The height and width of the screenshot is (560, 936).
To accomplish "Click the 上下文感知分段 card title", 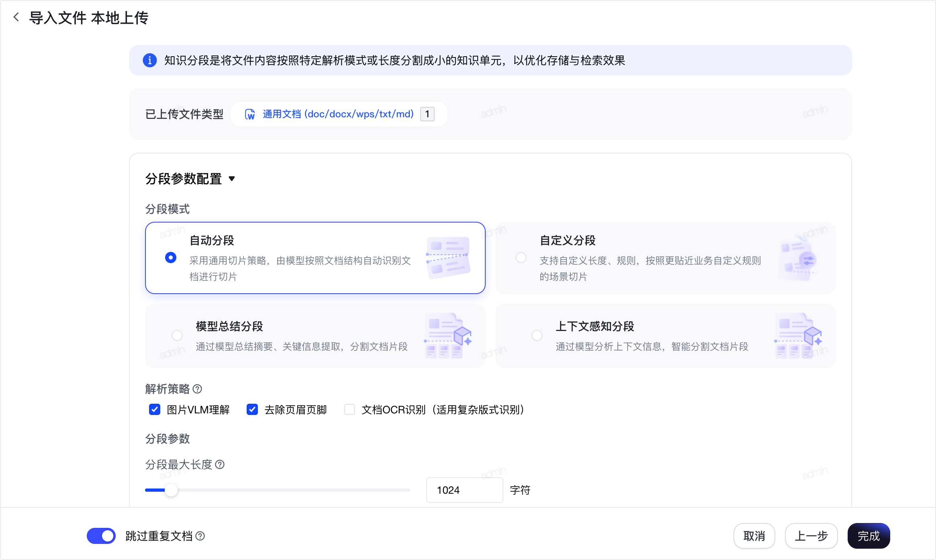I will (x=595, y=326).
